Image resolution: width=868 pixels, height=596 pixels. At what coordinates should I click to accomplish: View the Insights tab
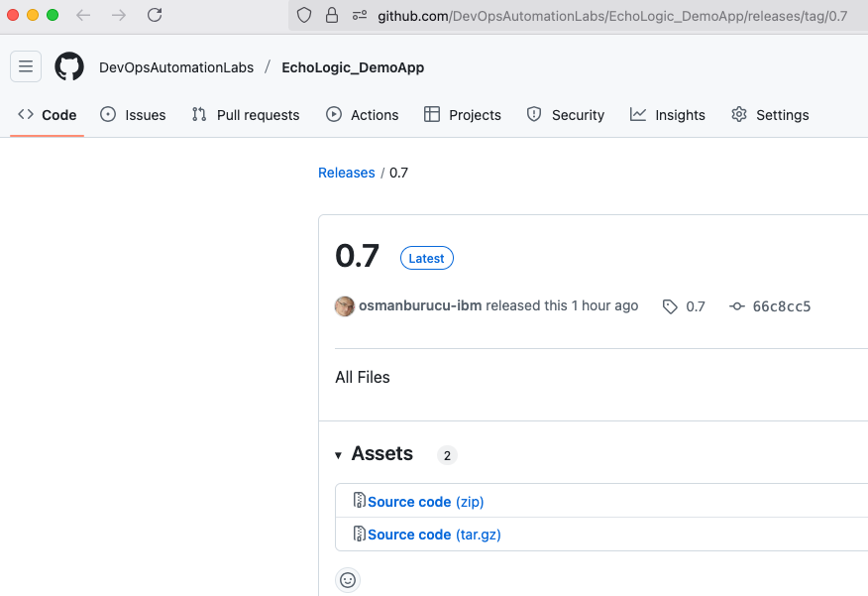(x=667, y=115)
